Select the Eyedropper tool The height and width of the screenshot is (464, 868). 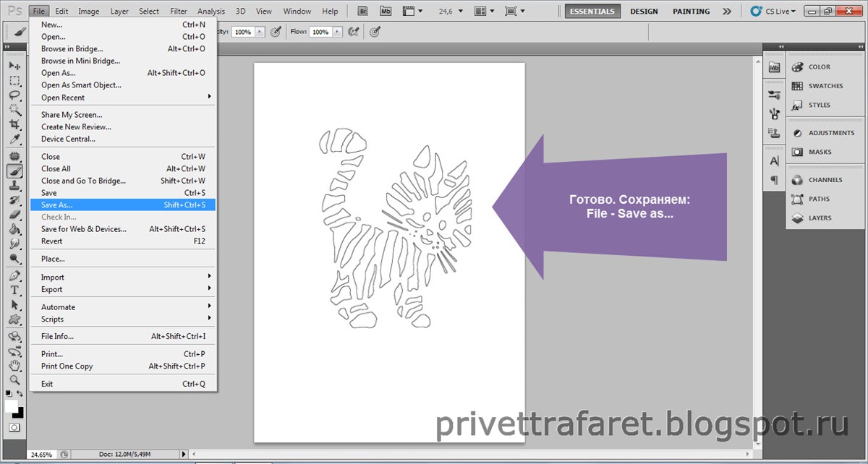(x=14, y=140)
